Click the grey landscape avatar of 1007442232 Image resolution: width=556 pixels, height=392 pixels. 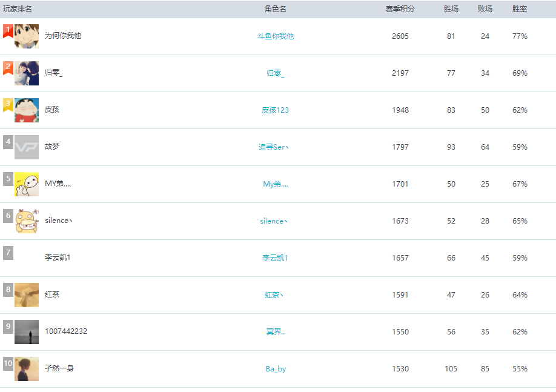point(27,332)
